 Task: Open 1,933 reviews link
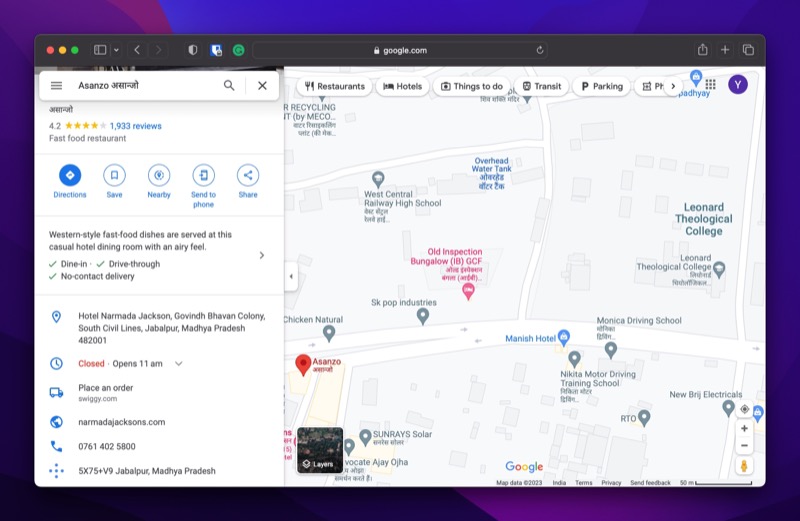(x=135, y=126)
